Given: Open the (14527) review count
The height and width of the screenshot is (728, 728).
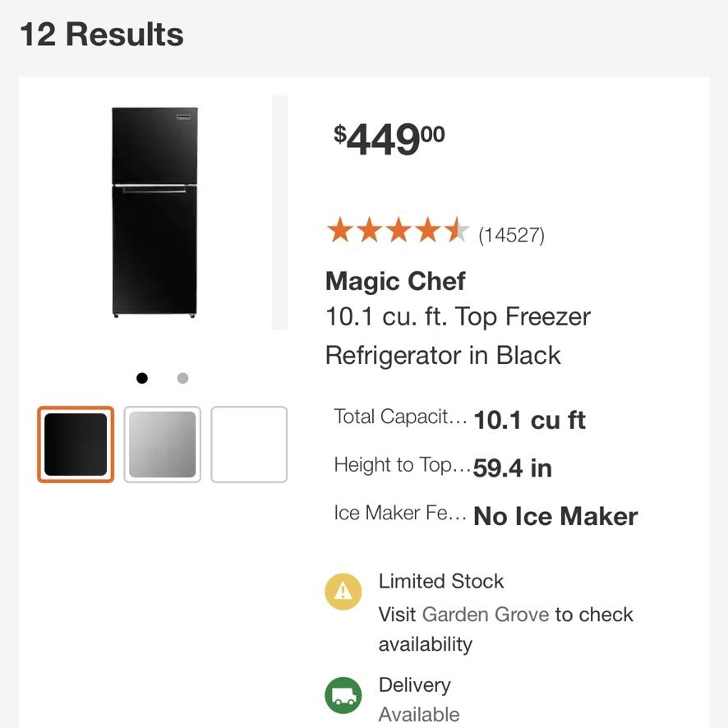Looking at the screenshot, I should 512,234.
